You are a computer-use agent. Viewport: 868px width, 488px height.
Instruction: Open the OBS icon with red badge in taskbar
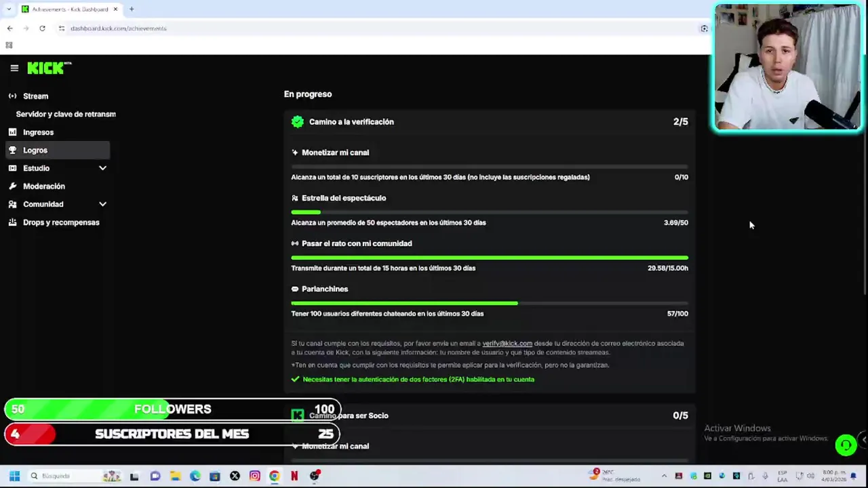[315, 476]
